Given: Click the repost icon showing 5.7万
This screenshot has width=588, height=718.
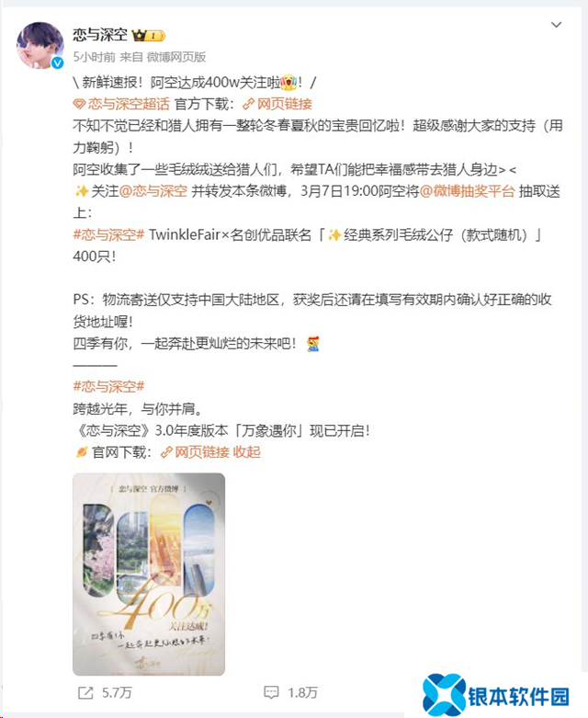Looking at the screenshot, I should pos(85,693).
